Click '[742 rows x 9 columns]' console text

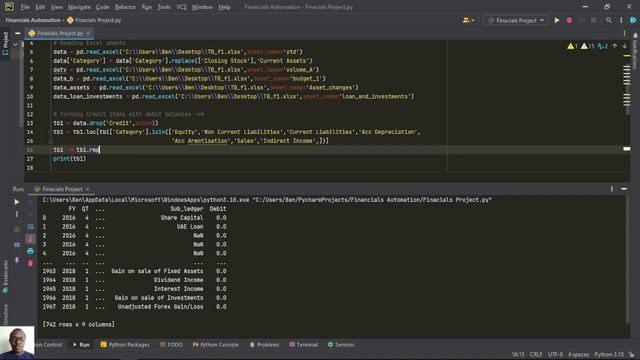pos(79,324)
